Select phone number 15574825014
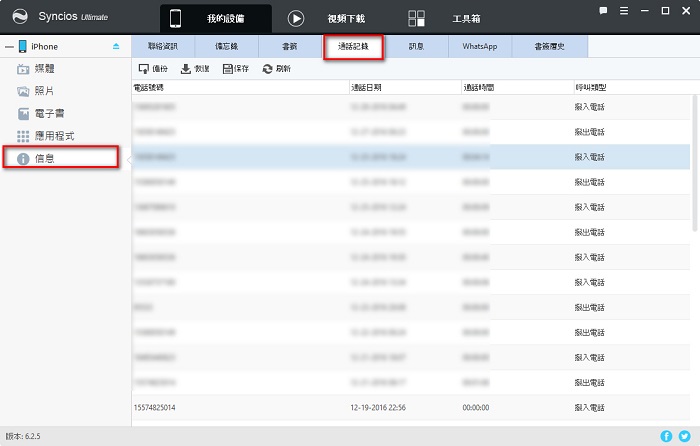Viewport: 700px width, 446px height. tap(154, 408)
